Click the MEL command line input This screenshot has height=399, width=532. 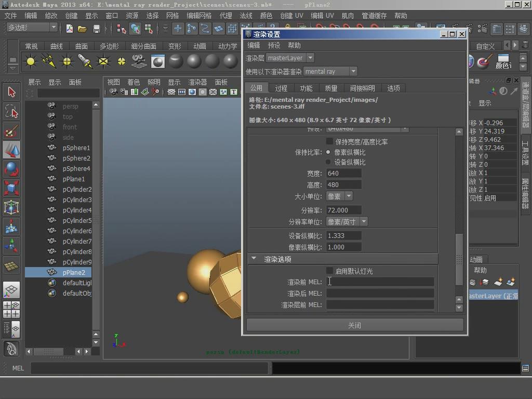[149, 368]
